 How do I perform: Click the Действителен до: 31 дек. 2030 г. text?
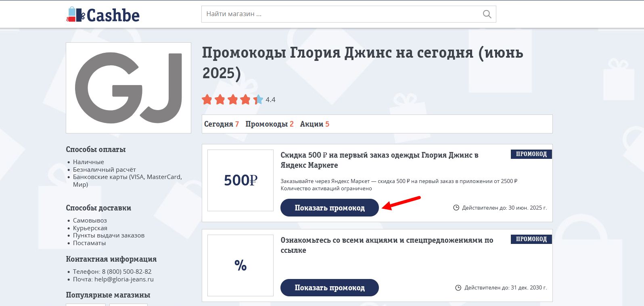(506, 288)
